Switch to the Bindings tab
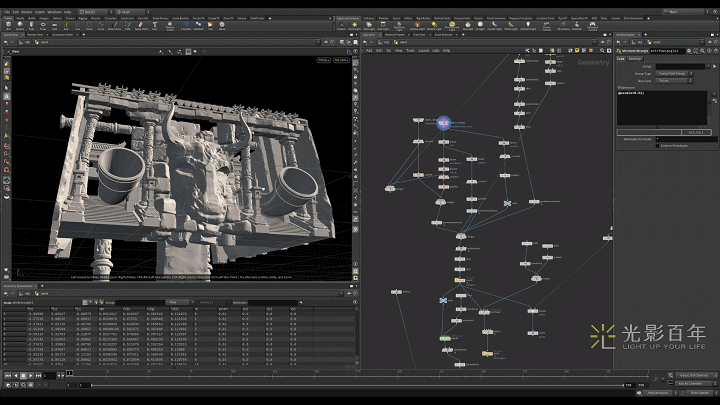Viewport: 720px width, 405px height. [636, 59]
